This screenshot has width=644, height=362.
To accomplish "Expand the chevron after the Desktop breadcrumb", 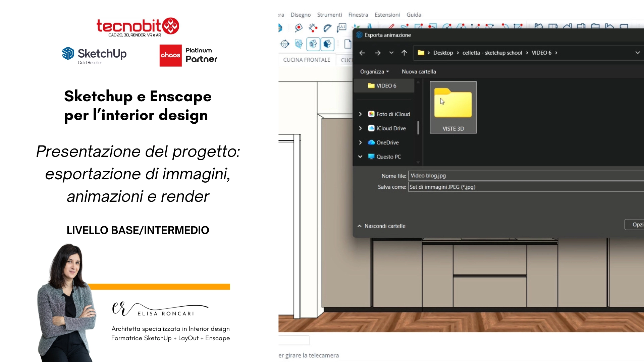I will click(x=458, y=53).
